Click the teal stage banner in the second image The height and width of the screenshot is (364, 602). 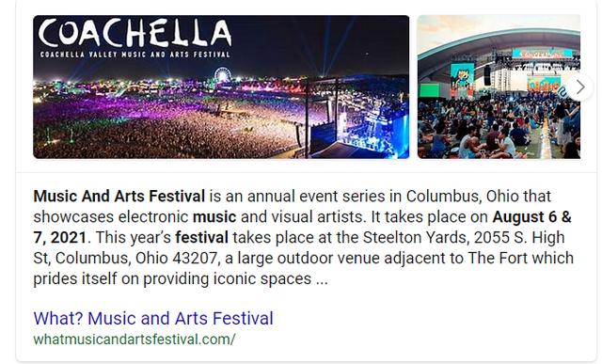pyautogui.click(x=543, y=54)
